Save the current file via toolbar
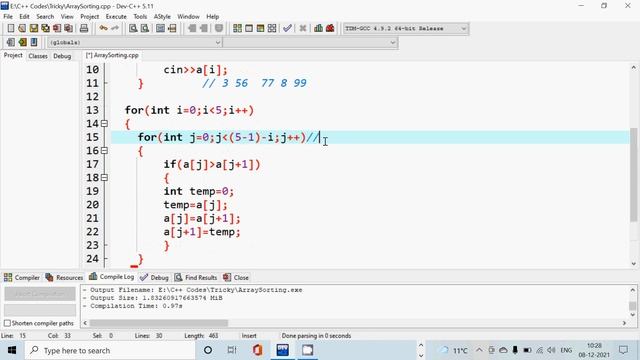The image size is (640, 360). (33, 28)
